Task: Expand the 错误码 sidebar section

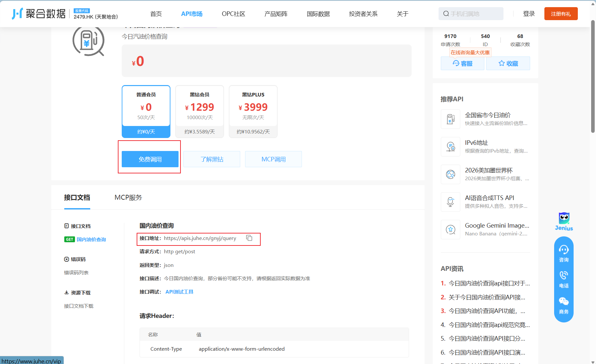Action: point(78,259)
